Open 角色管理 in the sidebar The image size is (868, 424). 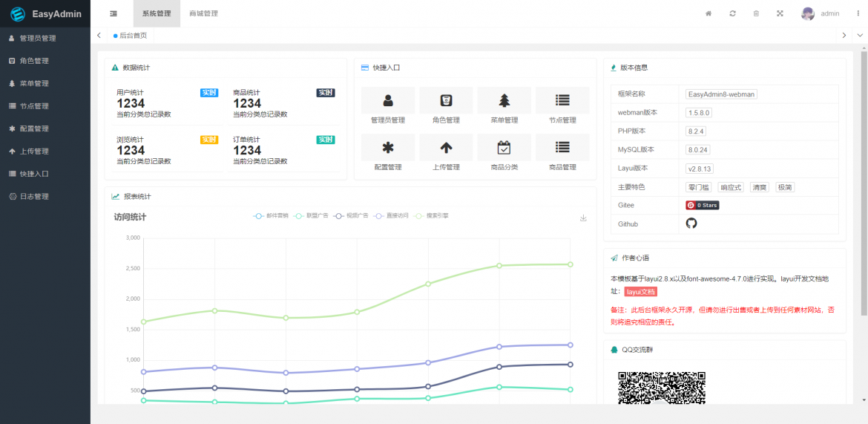tap(45, 61)
